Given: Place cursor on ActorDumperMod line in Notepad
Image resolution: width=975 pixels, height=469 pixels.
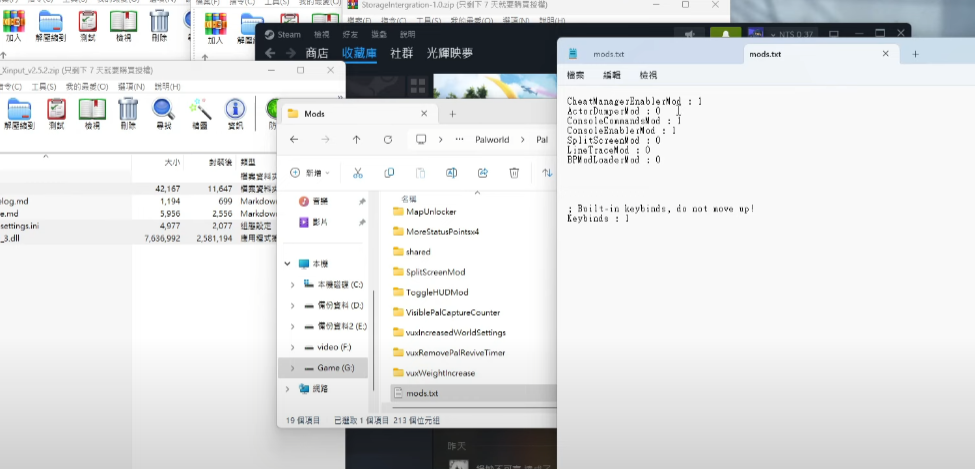Looking at the screenshot, I should point(614,111).
